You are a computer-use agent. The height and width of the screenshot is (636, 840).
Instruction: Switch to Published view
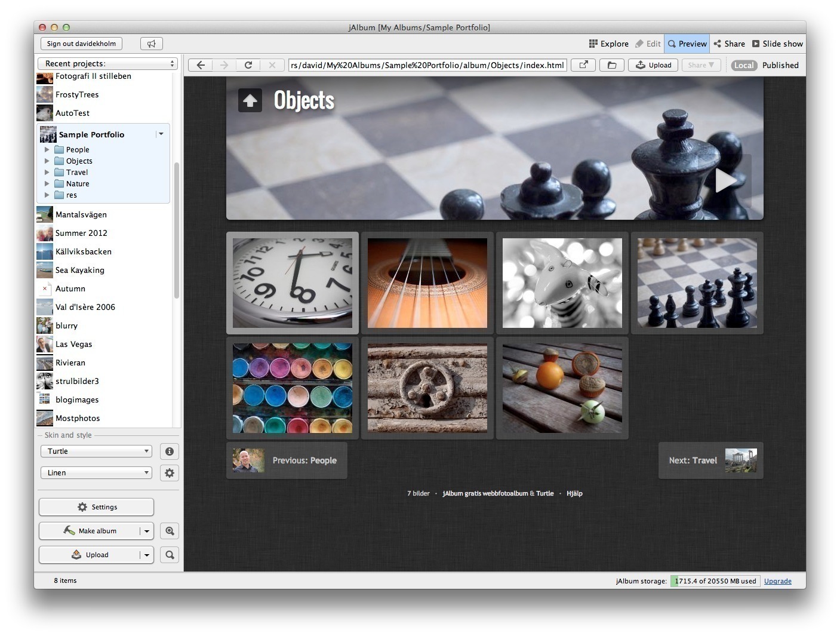pyautogui.click(x=780, y=65)
